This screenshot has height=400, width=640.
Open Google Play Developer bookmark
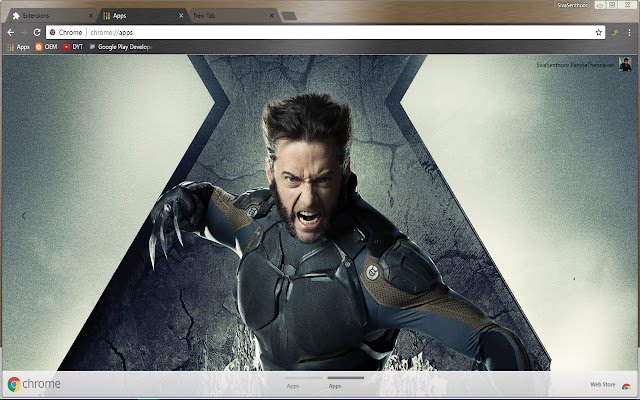120,47
